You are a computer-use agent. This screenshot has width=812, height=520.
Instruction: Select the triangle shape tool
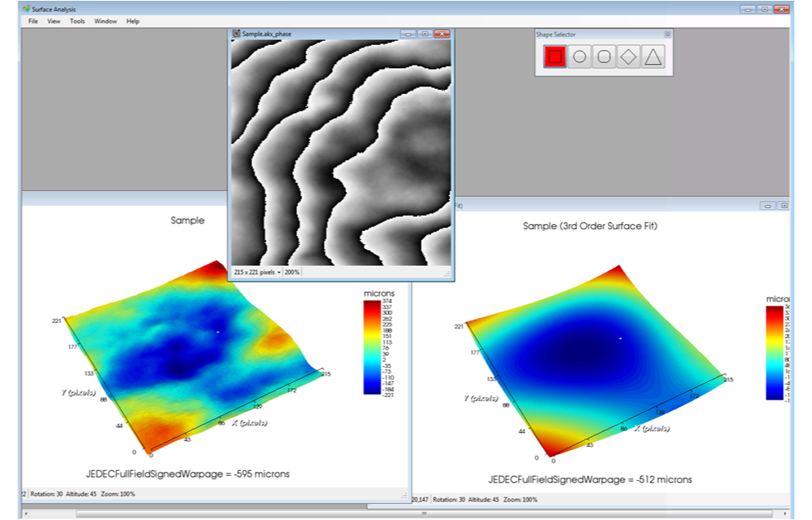[x=651, y=56]
